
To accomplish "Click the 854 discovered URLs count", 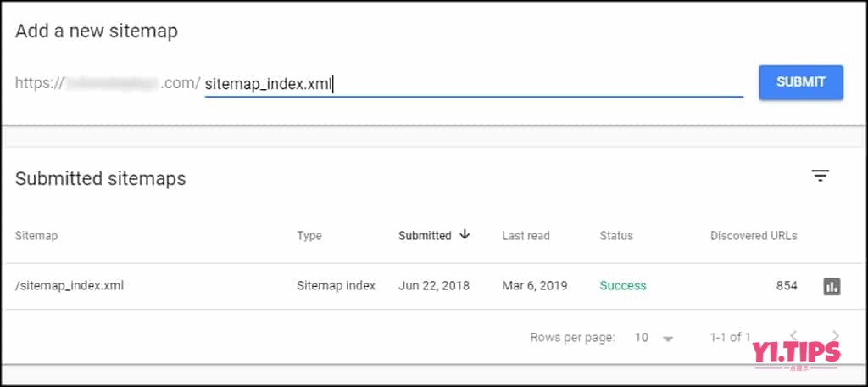I will coord(787,286).
